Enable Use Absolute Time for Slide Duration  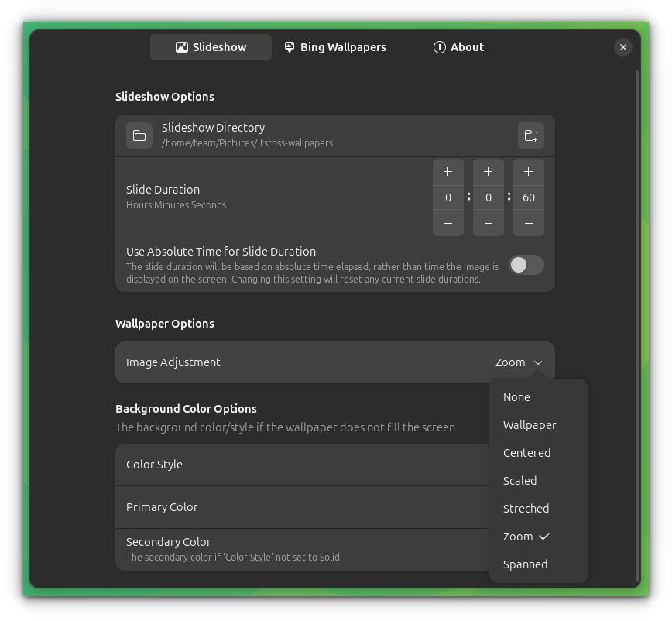[526, 265]
